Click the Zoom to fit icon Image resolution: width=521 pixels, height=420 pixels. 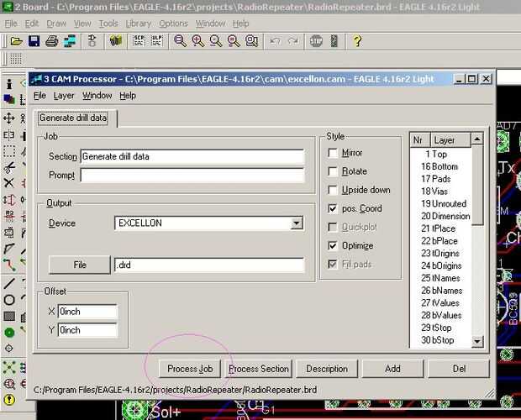(180, 41)
